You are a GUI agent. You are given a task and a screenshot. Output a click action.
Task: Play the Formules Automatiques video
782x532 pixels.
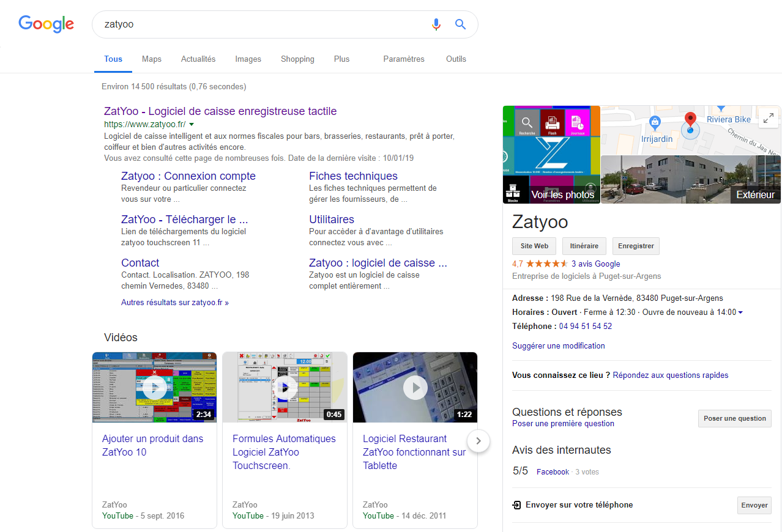pyautogui.click(x=285, y=387)
